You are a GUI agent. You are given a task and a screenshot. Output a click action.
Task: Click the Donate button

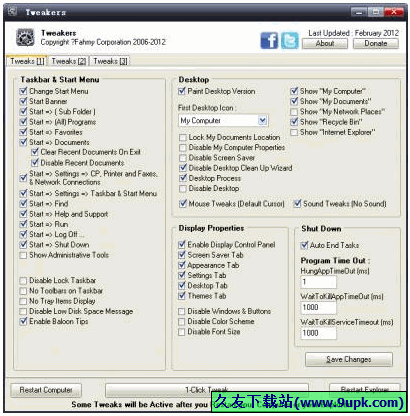click(x=376, y=44)
